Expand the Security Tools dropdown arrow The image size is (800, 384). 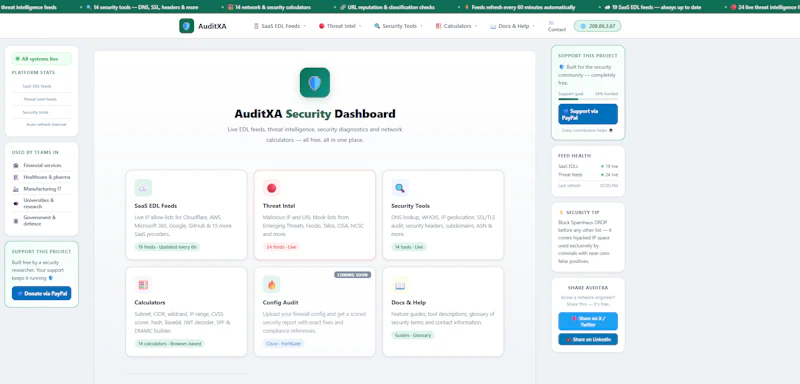(421, 26)
